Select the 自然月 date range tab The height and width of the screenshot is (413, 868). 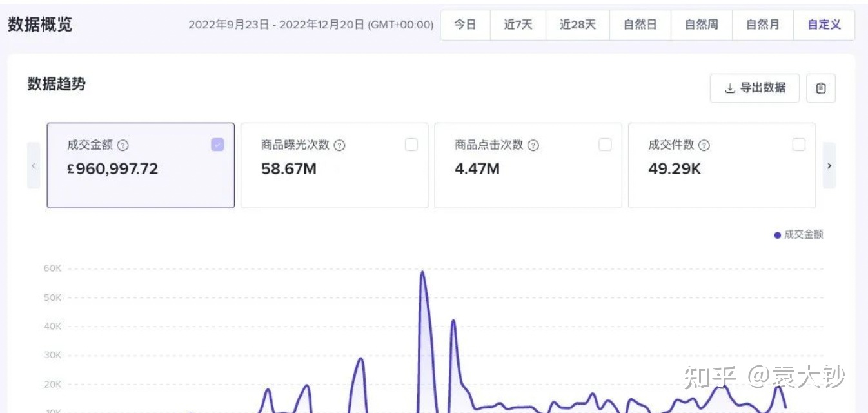[762, 25]
